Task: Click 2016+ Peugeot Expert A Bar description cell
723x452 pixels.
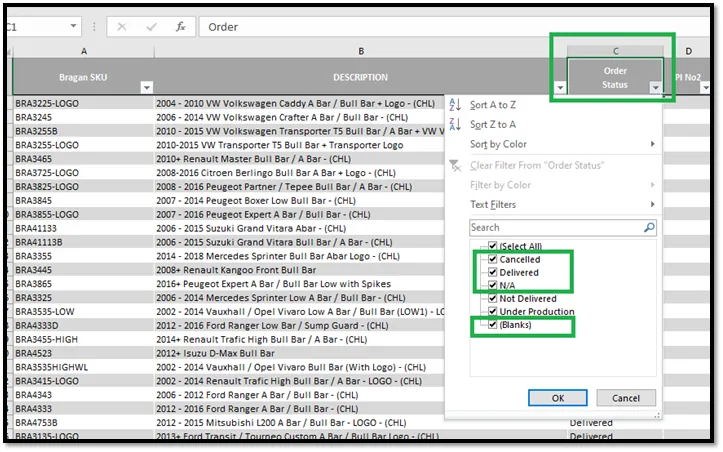Action: click(x=273, y=284)
